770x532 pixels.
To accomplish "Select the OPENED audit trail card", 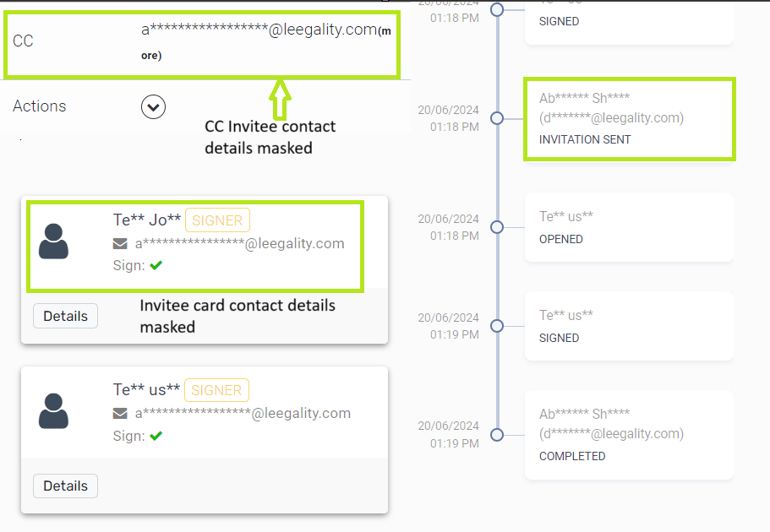I will point(629,228).
